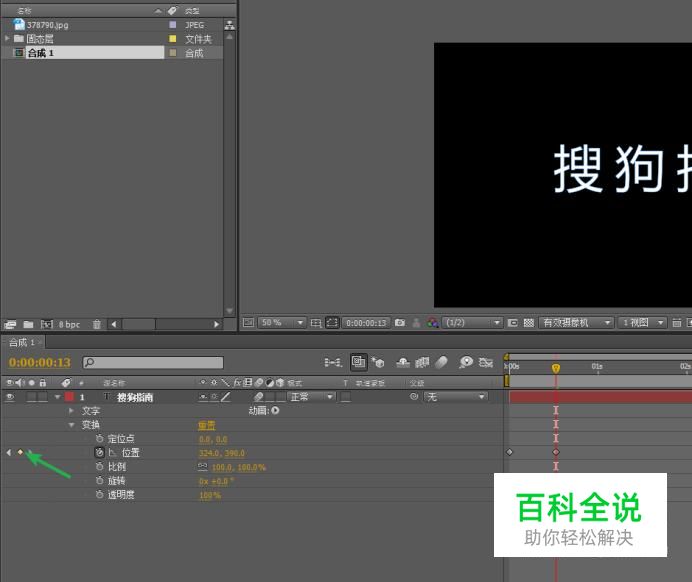Viewport: 692px width, 582px height.
Task: Toggle layer 1 motion blur switch
Action: (259, 397)
